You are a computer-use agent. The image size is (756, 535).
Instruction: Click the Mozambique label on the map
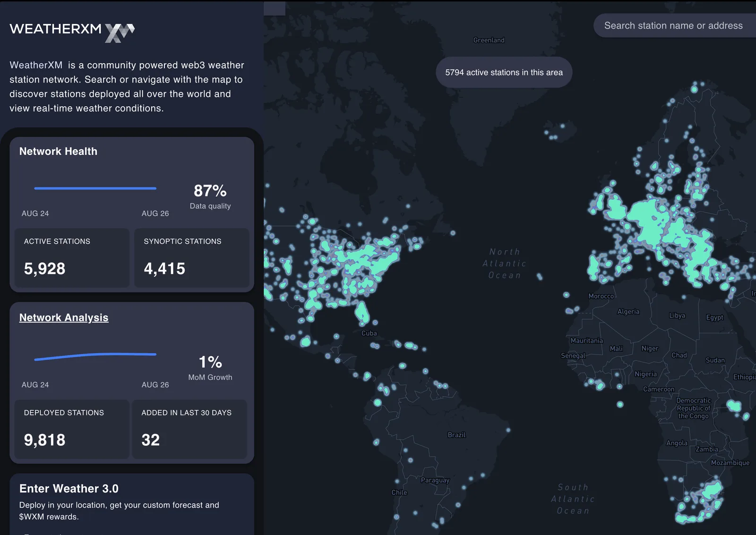tap(730, 463)
